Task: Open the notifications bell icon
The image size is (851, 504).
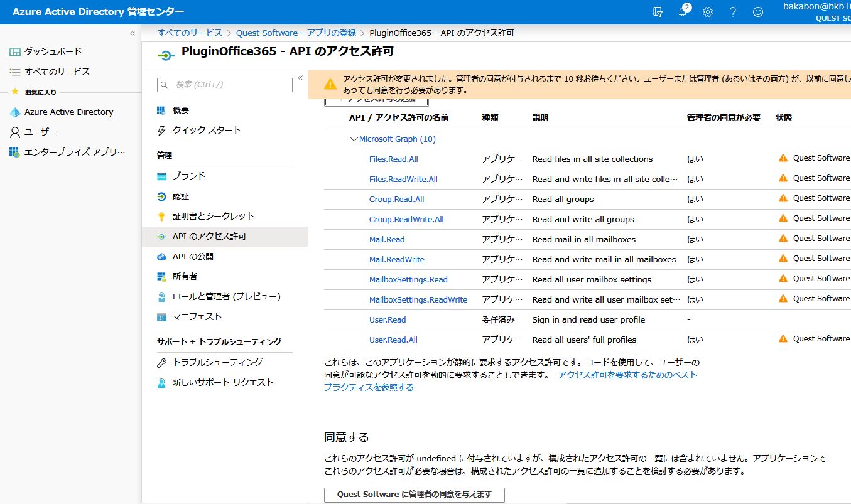Action: [x=683, y=12]
